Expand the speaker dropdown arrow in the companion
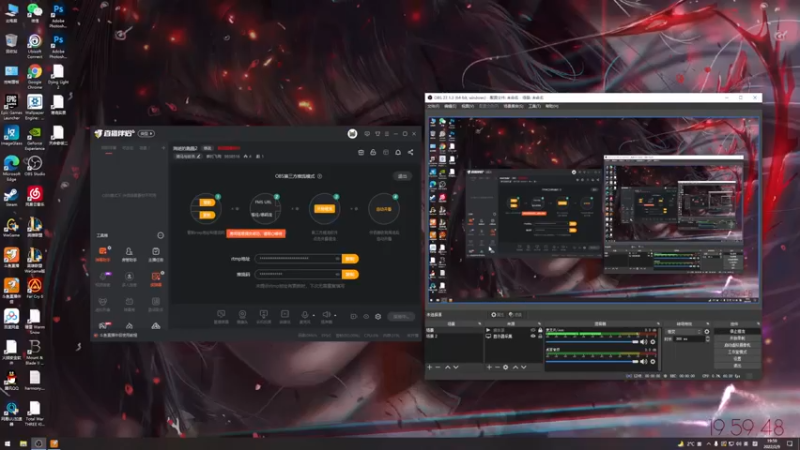The image size is (800, 450). (335, 315)
